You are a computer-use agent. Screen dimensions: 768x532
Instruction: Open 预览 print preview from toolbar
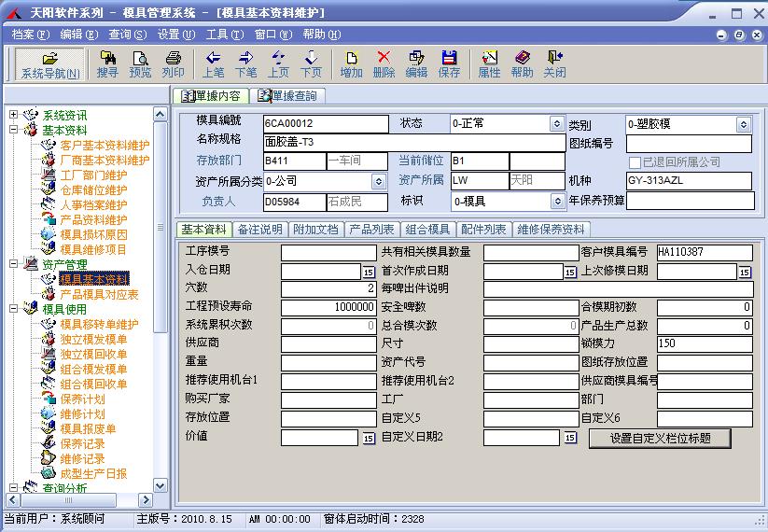tap(140, 63)
